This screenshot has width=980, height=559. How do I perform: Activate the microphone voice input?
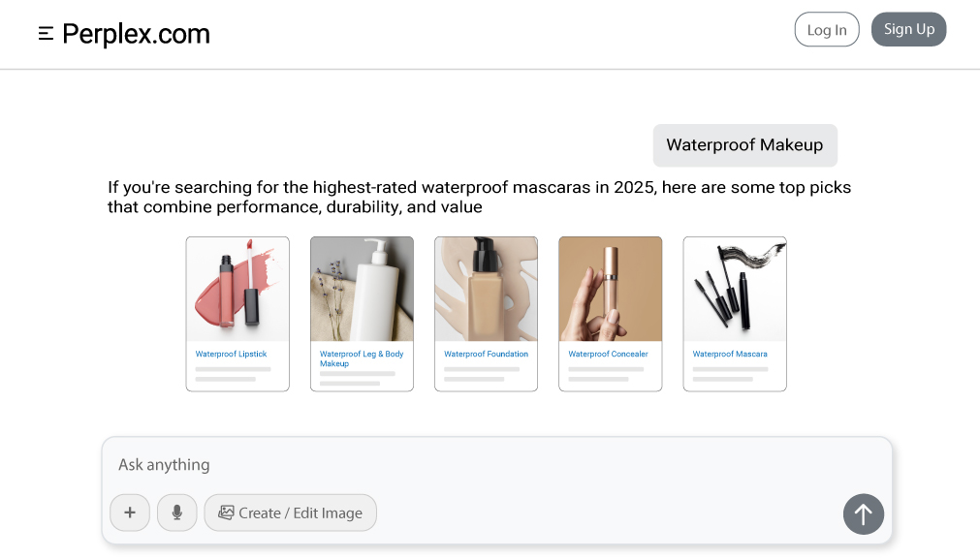coord(176,512)
